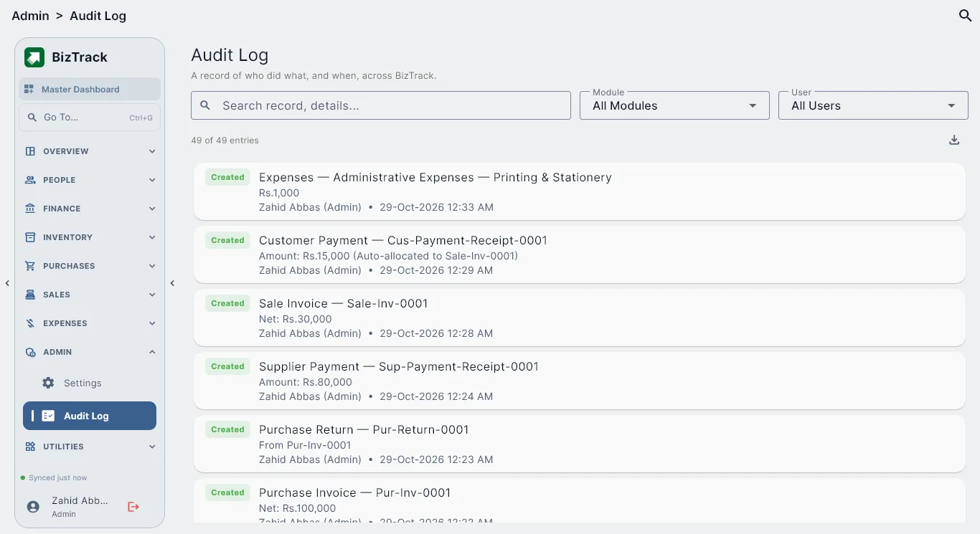Expand the People menu chevron
980x534 pixels.
click(x=152, y=180)
